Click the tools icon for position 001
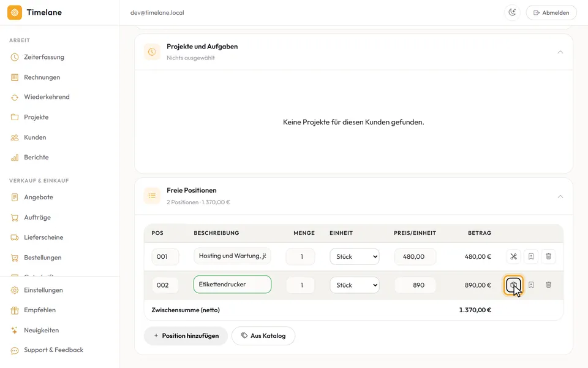The image size is (588, 368). 513,256
